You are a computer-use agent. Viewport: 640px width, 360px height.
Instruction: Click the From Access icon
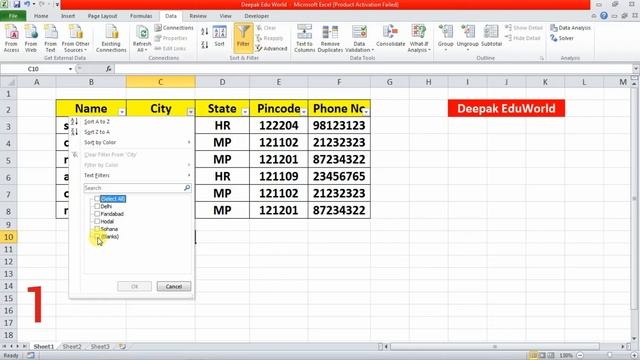(11, 38)
